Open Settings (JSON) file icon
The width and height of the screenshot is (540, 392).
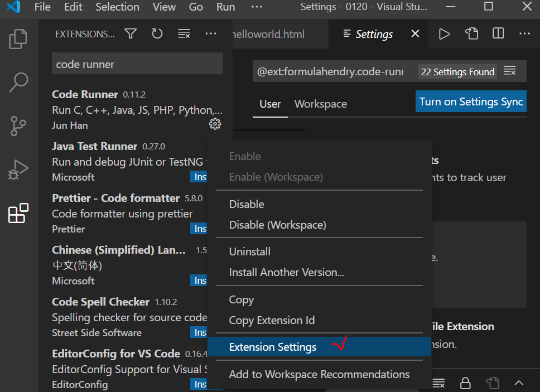[x=471, y=33]
